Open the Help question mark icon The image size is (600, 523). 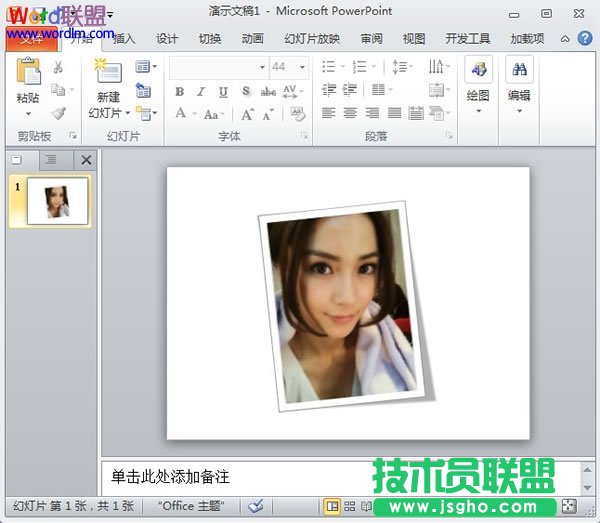[585, 39]
